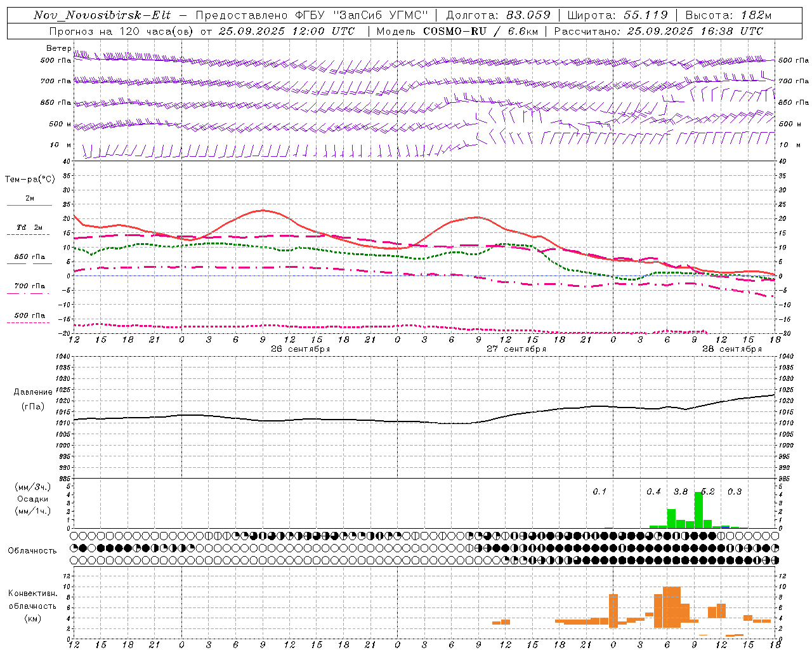This screenshot has width=812, height=650.
Task: Click the (гПа) unit under Давление
Action: [33, 407]
